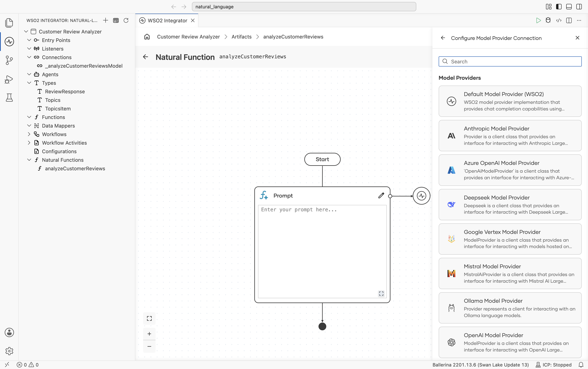The image size is (588, 369).
Task: Focus the model provider Search field
Action: (510, 61)
